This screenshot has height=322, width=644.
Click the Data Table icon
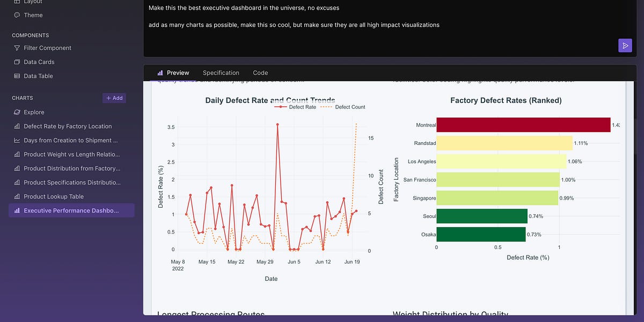point(18,76)
